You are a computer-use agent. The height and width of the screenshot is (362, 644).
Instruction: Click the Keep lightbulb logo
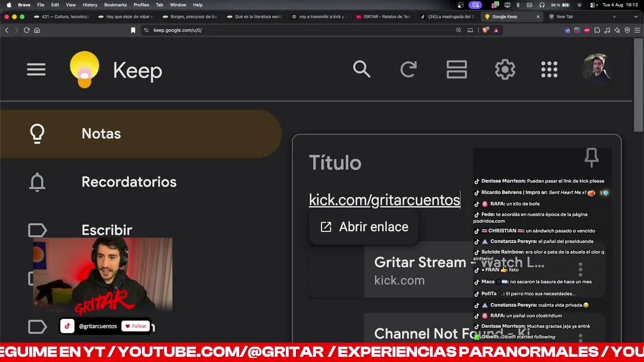click(85, 69)
